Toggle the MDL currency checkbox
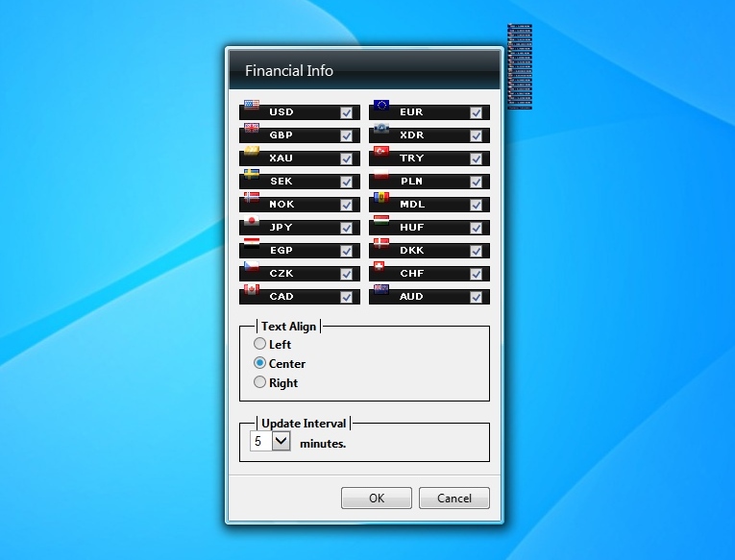The height and width of the screenshot is (560, 735). pyautogui.click(x=477, y=205)
